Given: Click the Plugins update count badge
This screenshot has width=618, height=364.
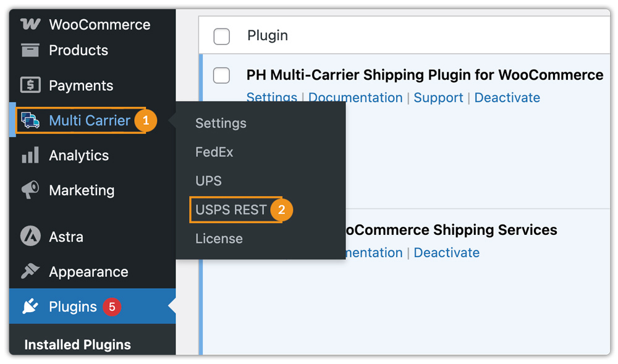Looking at the screenshot, I should pos(111,307).
